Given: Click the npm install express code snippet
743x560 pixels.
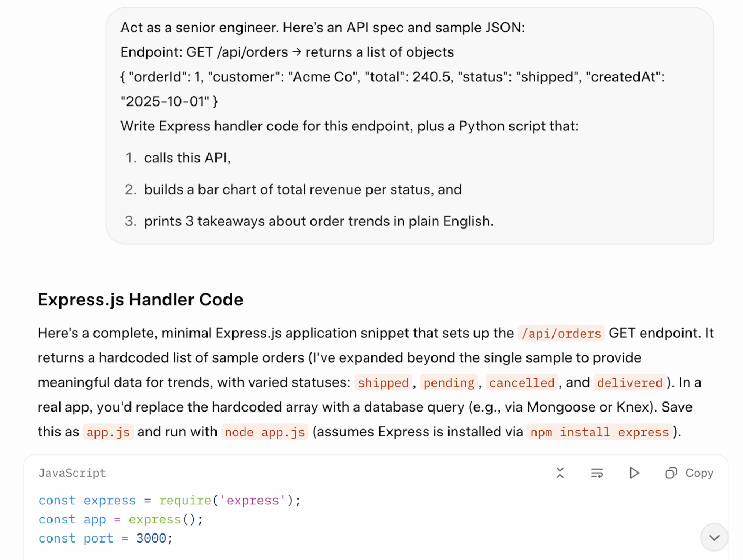Looking at the screenshot, I should [x=599, y=432].
